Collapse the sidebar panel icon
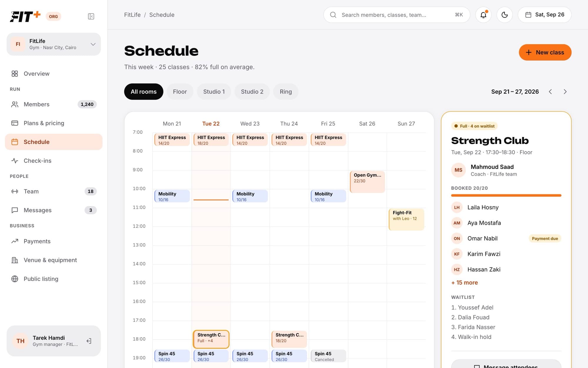Screen dimensions: 588x368 coord(91,16)
